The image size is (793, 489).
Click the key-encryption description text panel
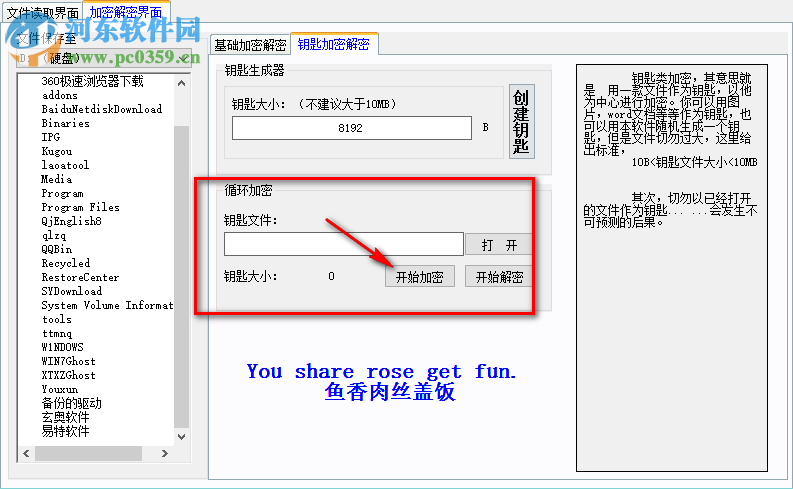(672, 268)
